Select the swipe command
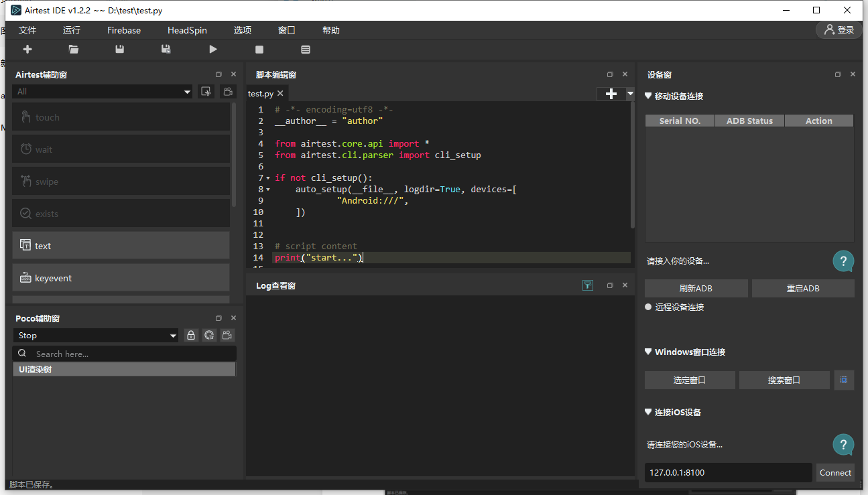The width and height of the screenshot is (868, 495). pyautogui.click(x=121, y=182)
